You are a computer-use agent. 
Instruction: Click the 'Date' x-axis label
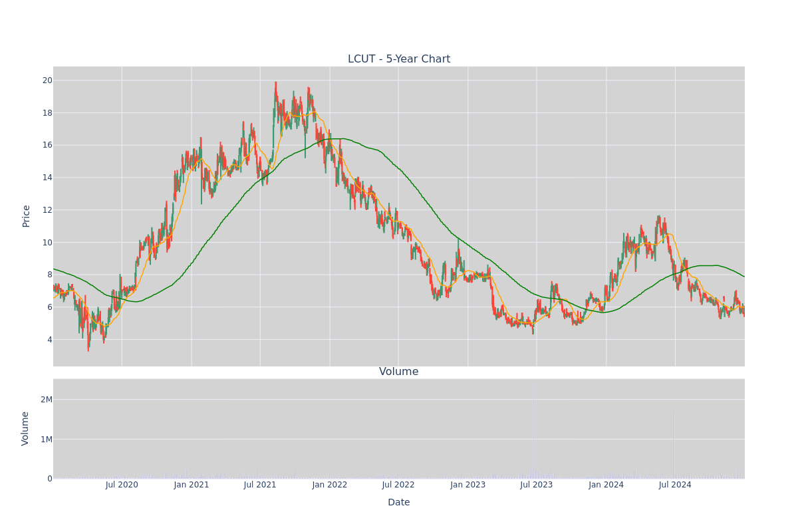click(x=399, y=503)
